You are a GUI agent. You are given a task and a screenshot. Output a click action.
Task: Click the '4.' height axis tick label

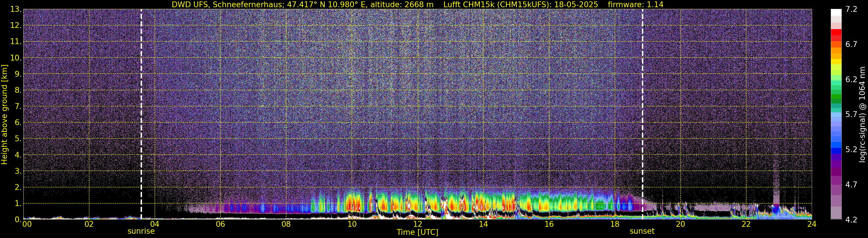coord(18,155)
